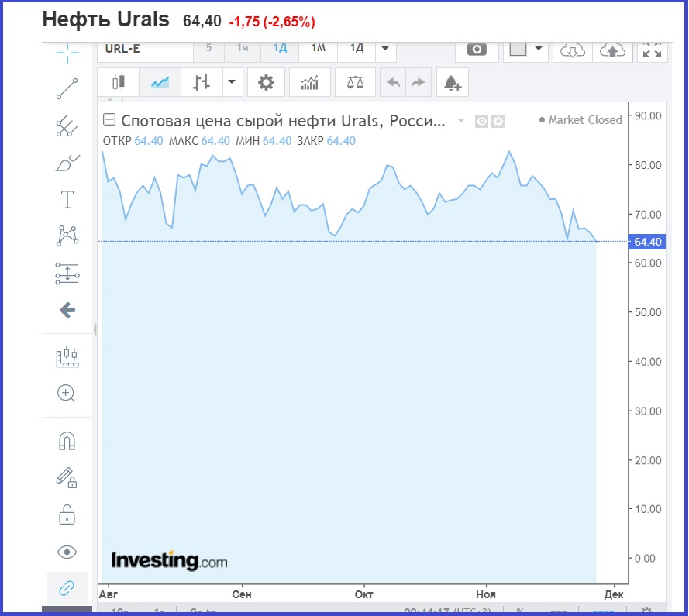689x616 pixels.
Task: Activate the zoom in tool
Action: tap(67, 394)
